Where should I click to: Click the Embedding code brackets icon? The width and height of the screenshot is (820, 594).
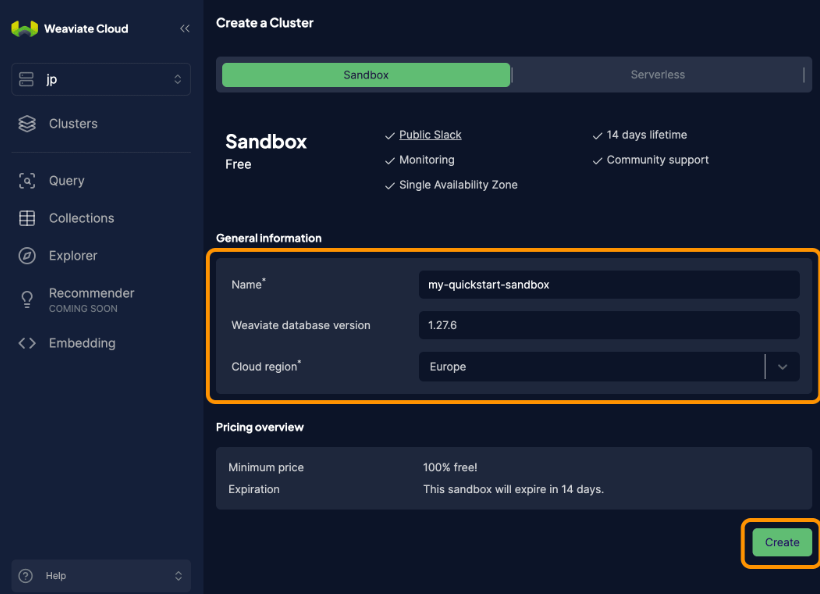click(27, 343)
